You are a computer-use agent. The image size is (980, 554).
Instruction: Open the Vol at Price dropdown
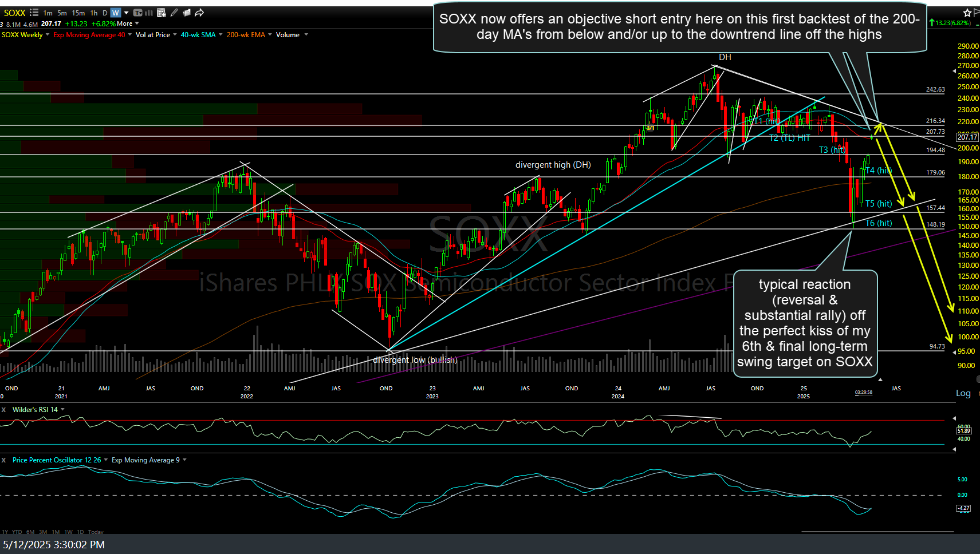coord(175,35)
